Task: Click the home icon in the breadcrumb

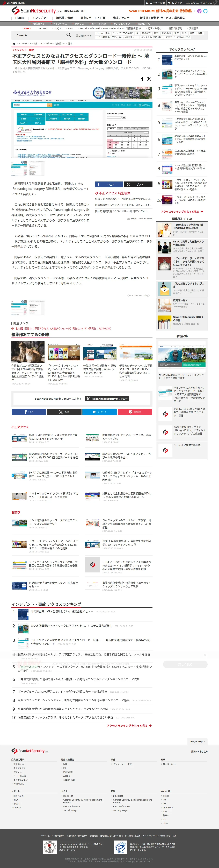Action: 14,44
